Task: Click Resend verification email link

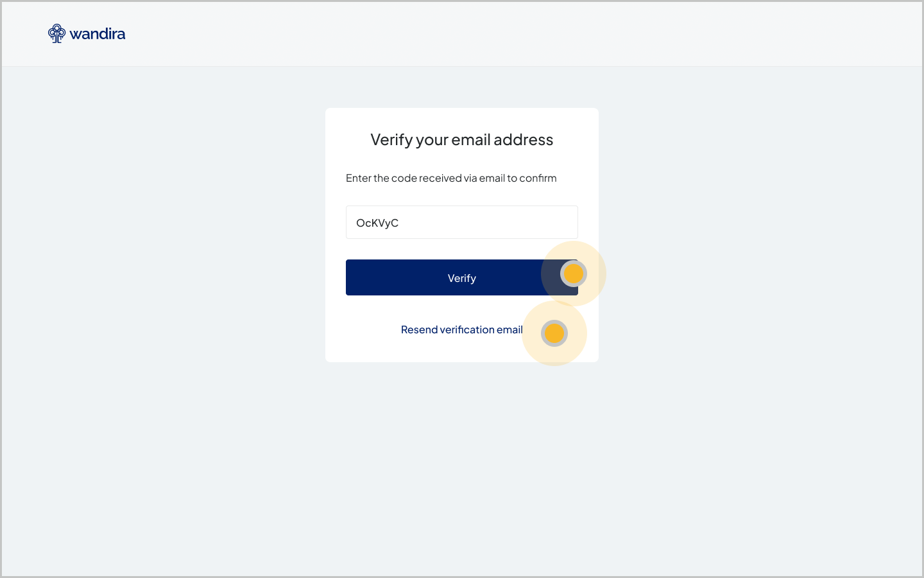Action: 461,329
